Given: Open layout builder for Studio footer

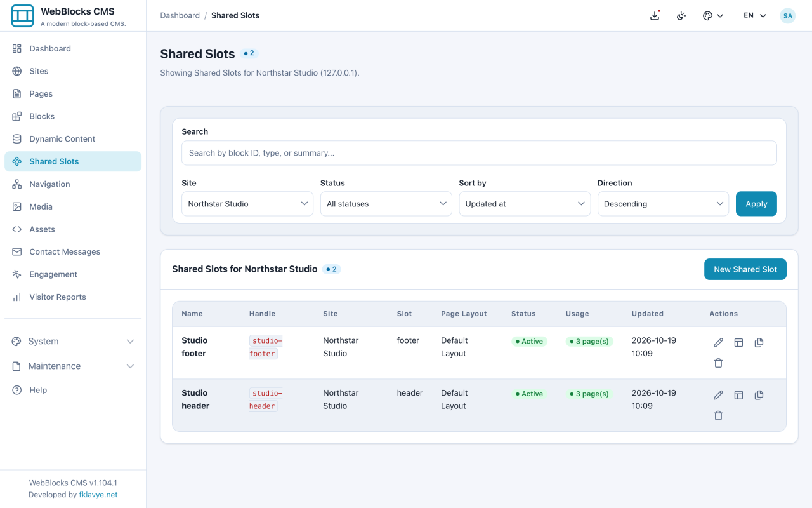Looking at the screenshot, I should [x=738, y=342].
